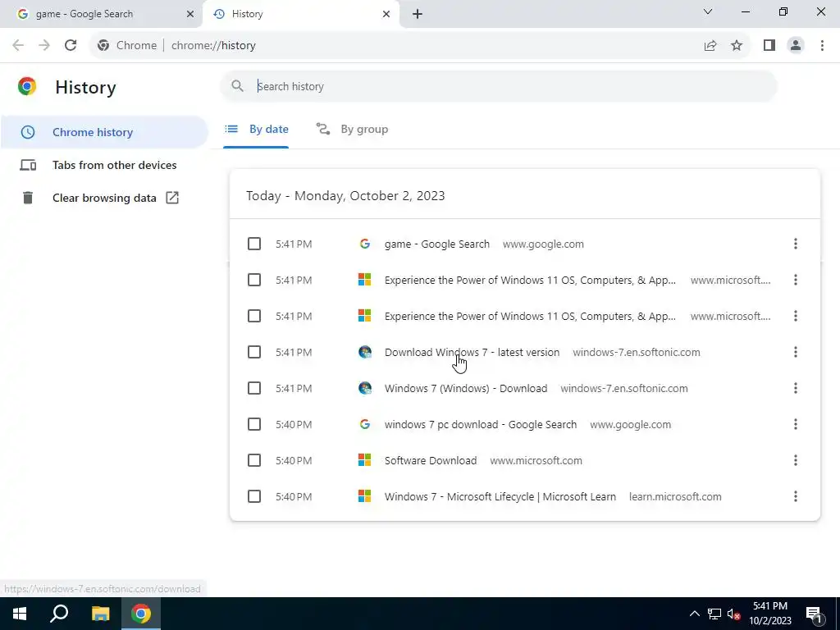
Task: Check the Windows 7 - Microsoft Lifecycle entry
Action: coord(254,496)
